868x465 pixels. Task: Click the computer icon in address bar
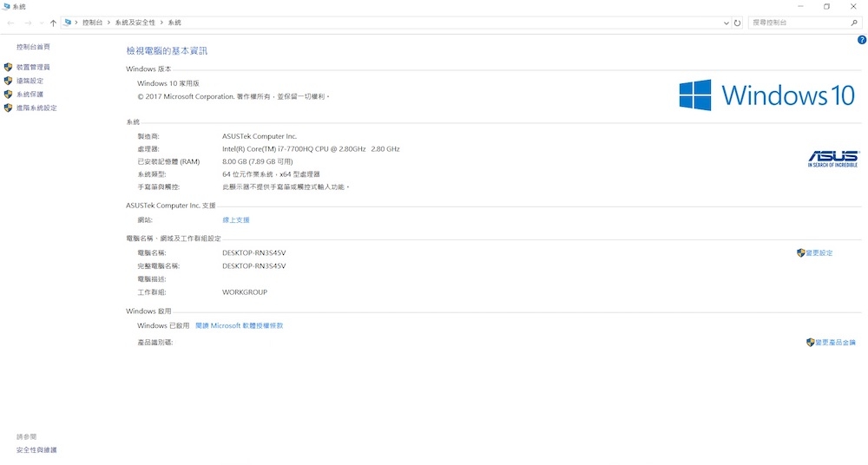tap(68, 23)
